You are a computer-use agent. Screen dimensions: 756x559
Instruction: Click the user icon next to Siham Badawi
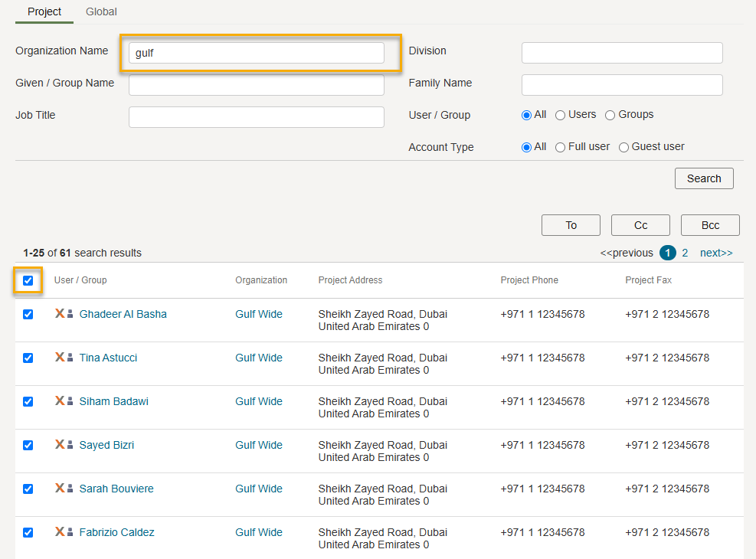(x=70, y=401)
